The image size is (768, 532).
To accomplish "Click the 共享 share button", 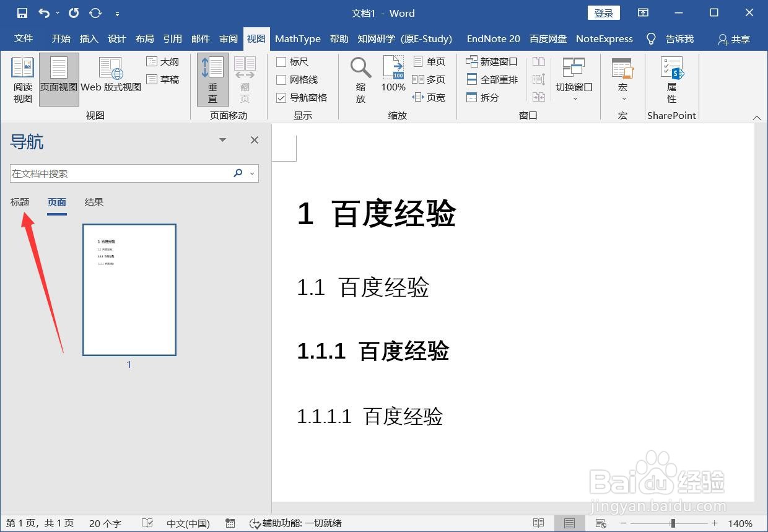I will tap(733, 39).
